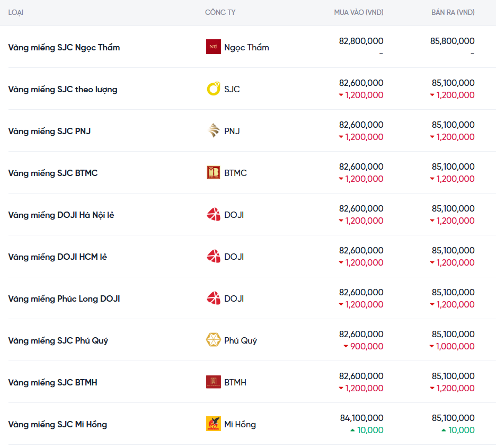Click the SJC gold ring logo
Screen dimensions: 496x448
point(214,89)
